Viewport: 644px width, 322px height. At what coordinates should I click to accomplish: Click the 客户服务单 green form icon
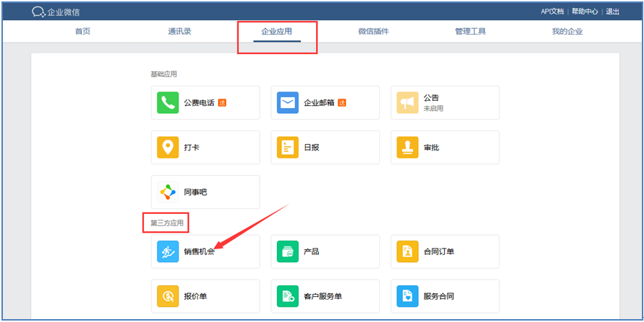(288, 296)
